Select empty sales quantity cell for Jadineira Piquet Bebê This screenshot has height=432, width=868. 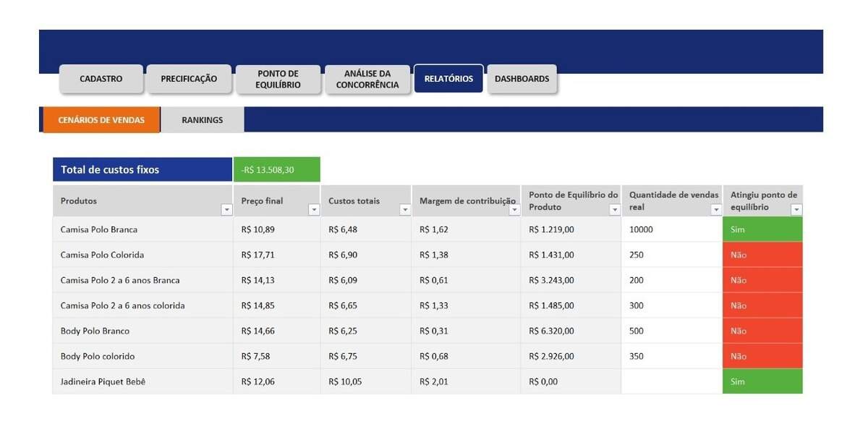671,381
